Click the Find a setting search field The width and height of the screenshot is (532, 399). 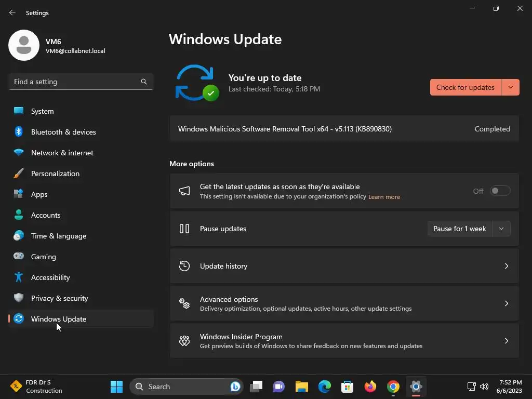pyautogui.click(x=81, y=82)
